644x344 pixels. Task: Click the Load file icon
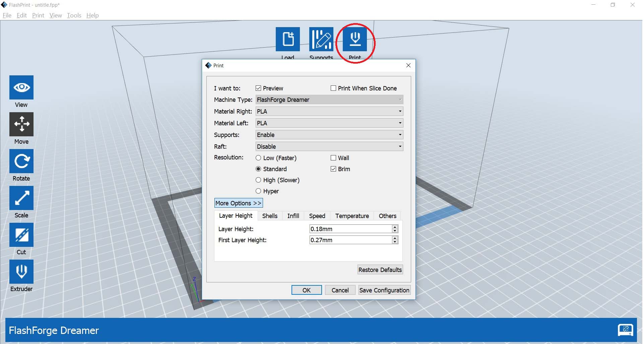[x=288, y=39]
